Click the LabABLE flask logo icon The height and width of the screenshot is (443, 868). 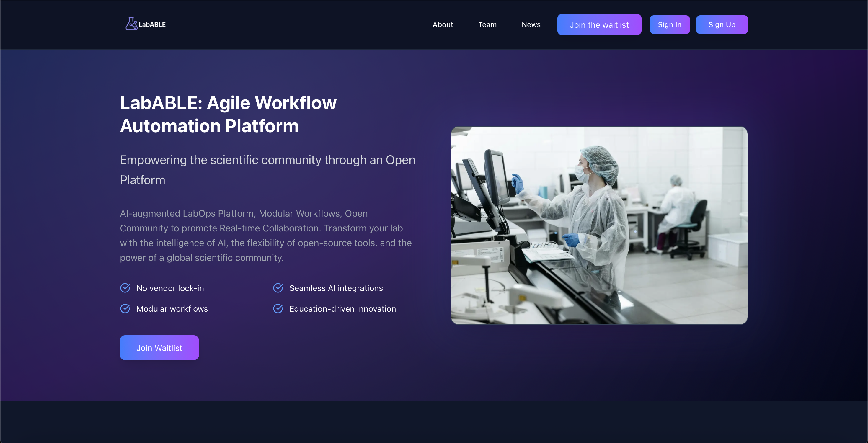tap(131, 24)
